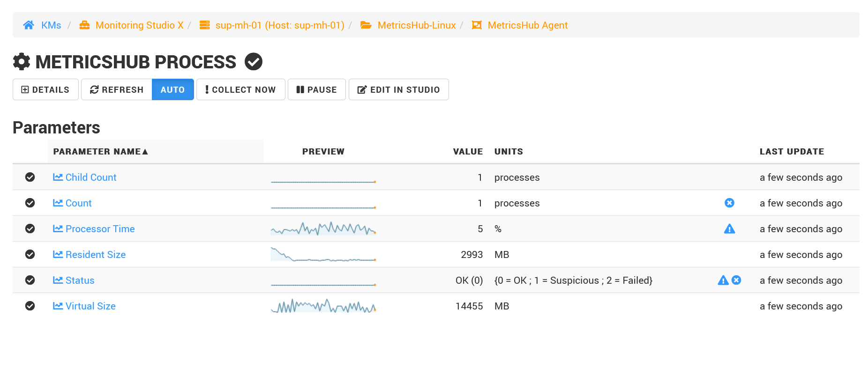Click Status preview sparkline

323,280
